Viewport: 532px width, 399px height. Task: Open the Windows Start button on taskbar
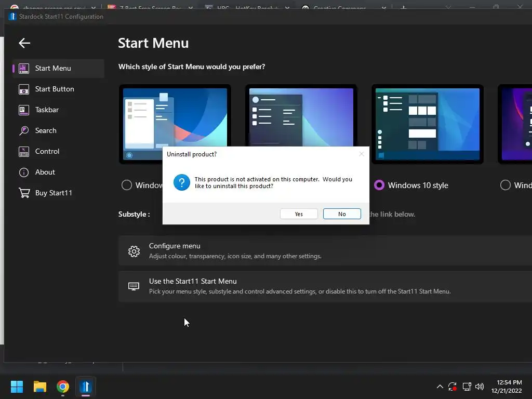pos(17,387)
